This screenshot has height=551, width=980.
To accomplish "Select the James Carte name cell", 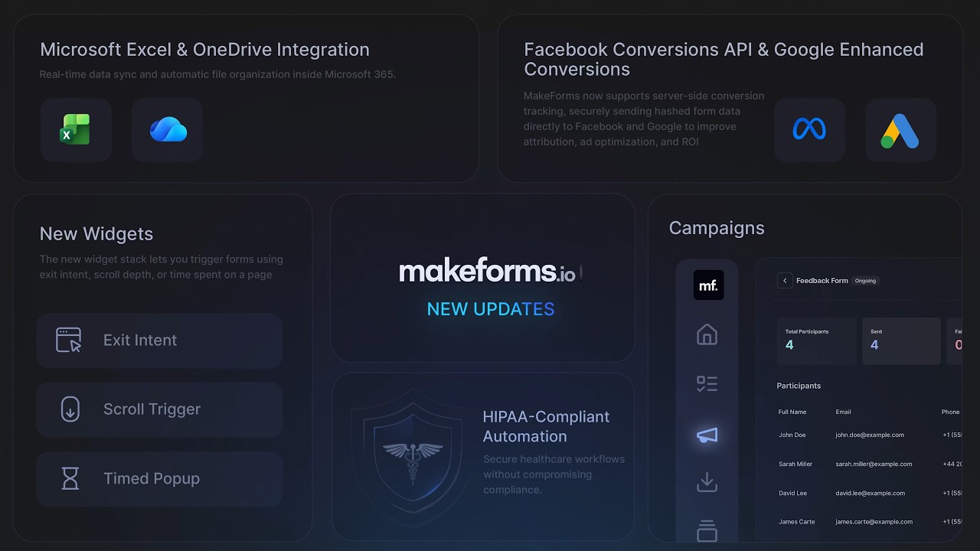I will point(797,522).
